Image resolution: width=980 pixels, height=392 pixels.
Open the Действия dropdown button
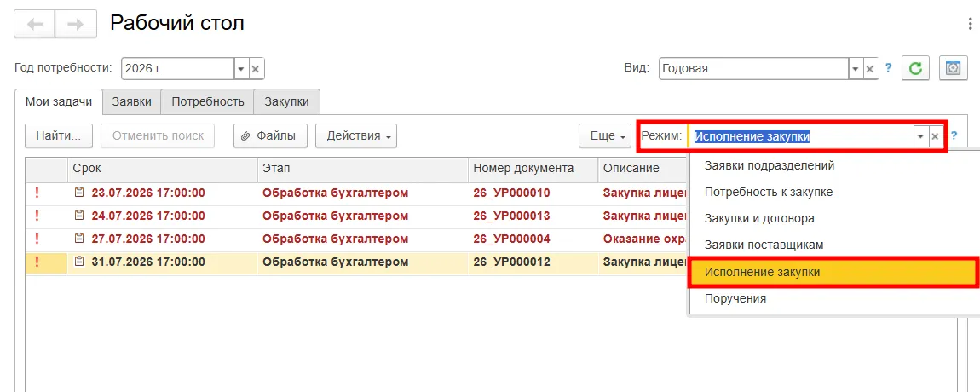(x=356, y=135)
